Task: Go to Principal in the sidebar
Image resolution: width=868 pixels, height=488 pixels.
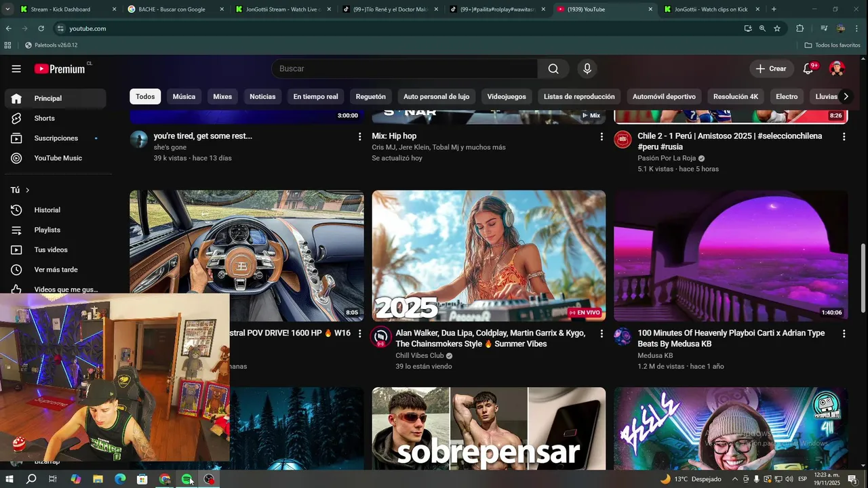Action: pyautogui.click(x=56, y=98)
